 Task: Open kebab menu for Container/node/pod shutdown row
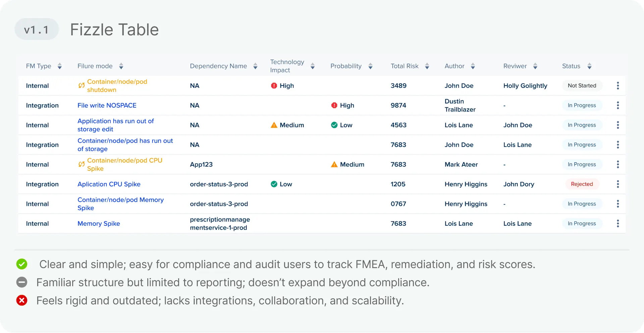(618, 86)
